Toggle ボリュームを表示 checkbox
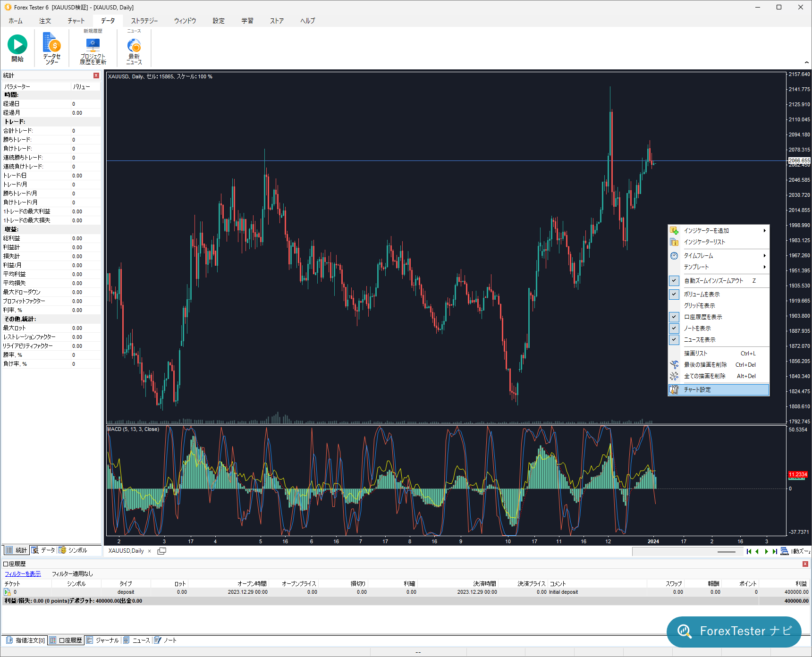812x657 pixels. [674, 295]
